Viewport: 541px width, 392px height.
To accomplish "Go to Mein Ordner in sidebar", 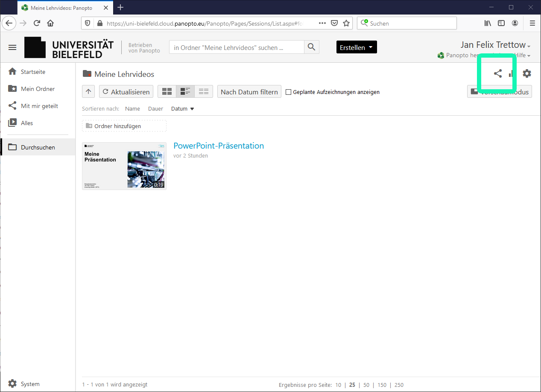I will [38, 89].
